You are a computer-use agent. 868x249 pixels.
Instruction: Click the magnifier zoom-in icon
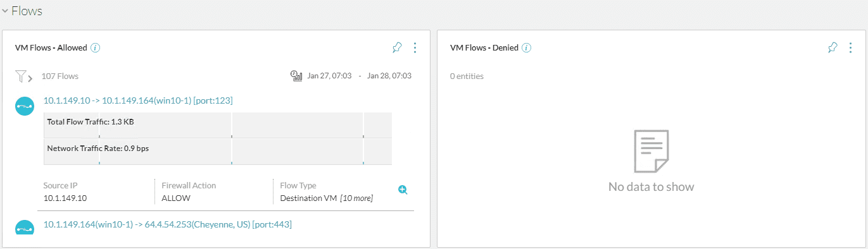pyautogui.click(x=403, y=190)
